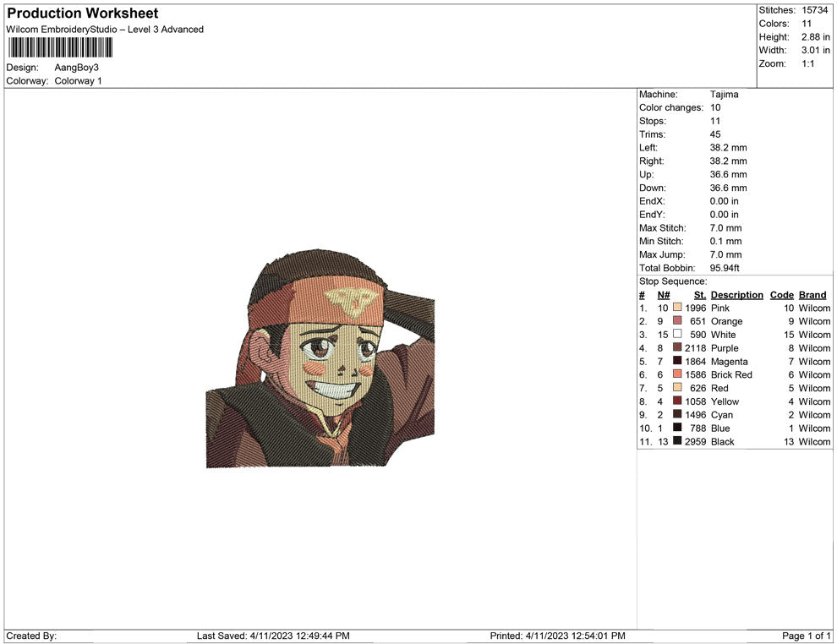Select the Black thread color swatch
837x644 pixels.
coord(677,440)
